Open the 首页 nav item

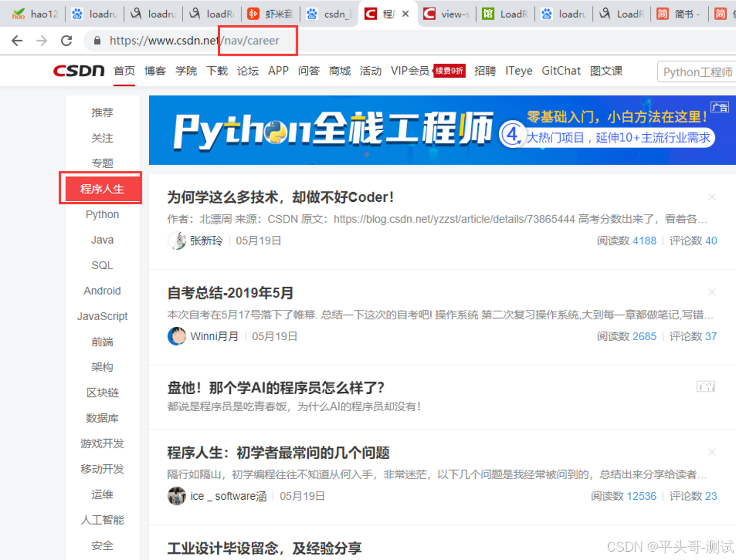(x=124, y=71)
